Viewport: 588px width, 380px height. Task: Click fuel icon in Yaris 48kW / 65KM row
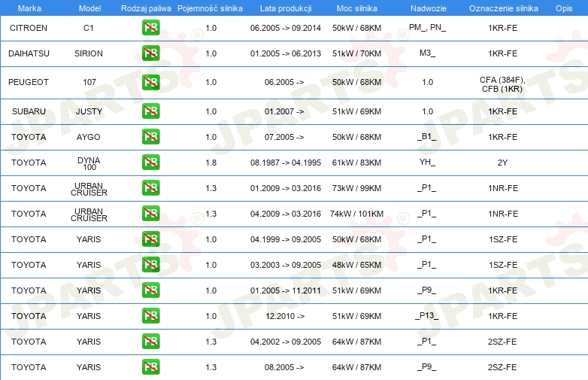coord(150,264)
